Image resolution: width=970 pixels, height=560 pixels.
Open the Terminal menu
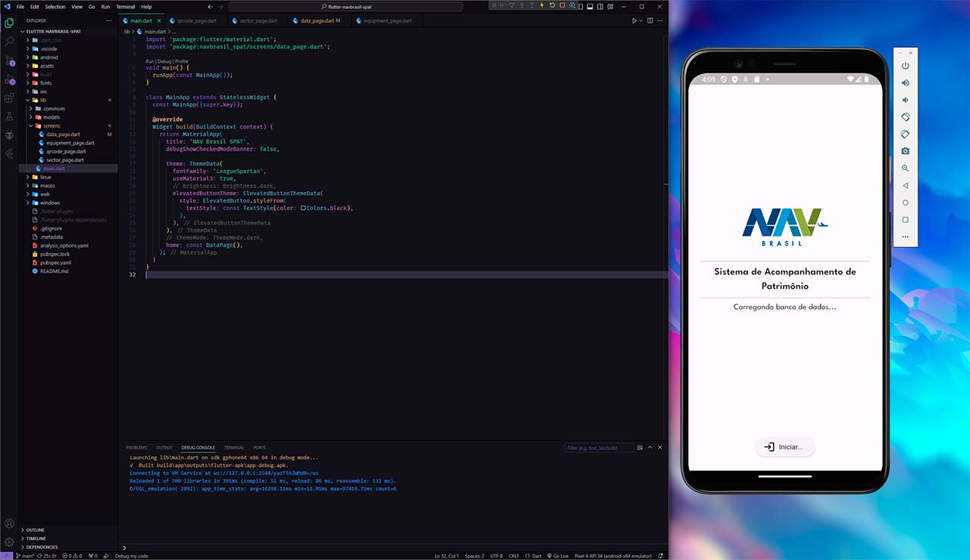pyautogui.click(x=125, y=6)
